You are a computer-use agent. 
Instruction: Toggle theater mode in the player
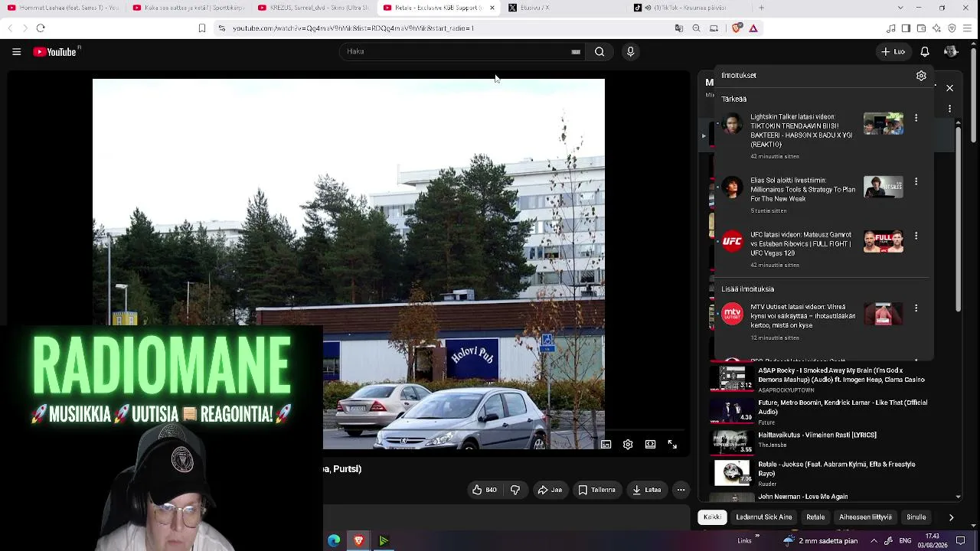650,445
